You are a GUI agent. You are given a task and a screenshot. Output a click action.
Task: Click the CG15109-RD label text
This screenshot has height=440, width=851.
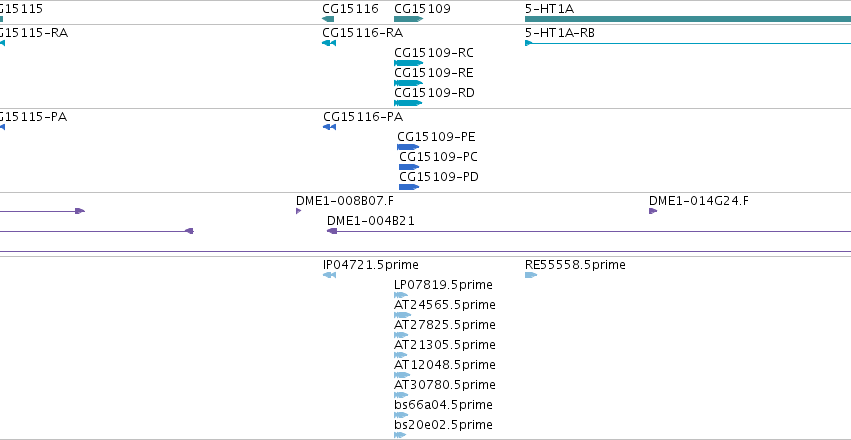coord(434,93)
